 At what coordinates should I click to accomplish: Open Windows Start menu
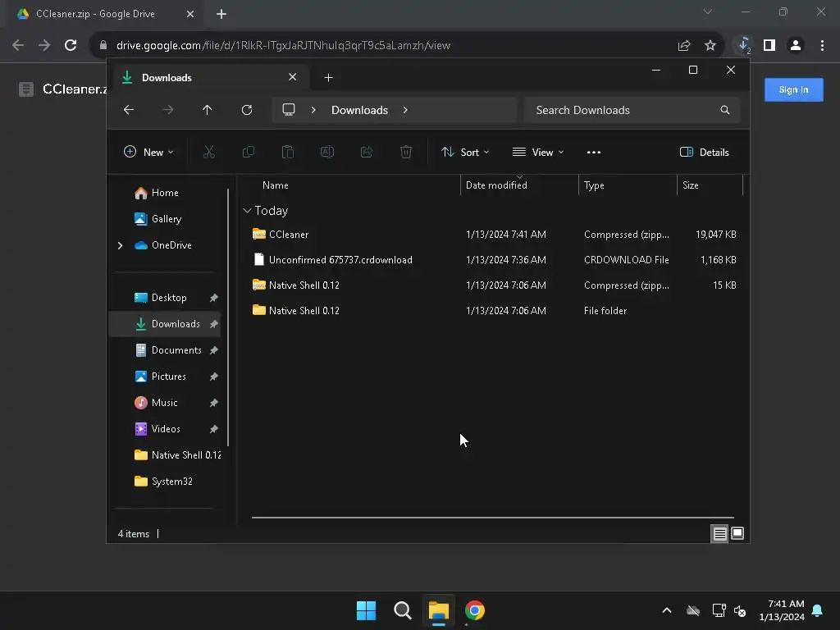(367, 610)
